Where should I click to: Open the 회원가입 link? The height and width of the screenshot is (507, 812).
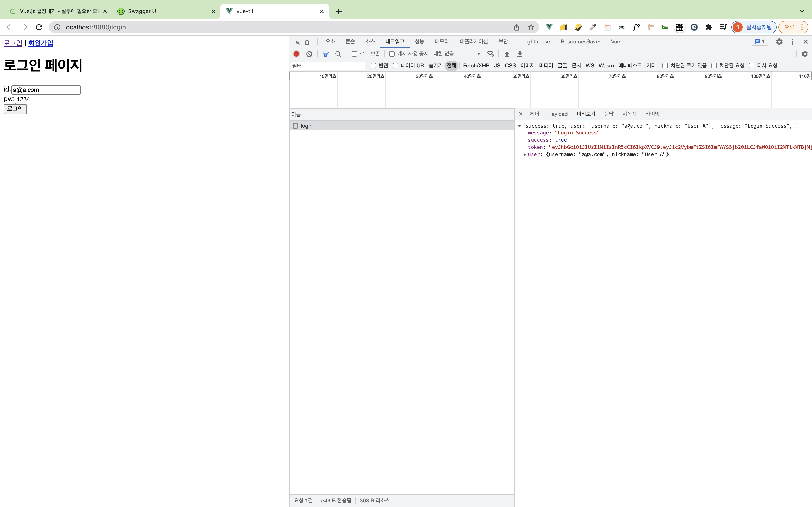pos(41,43)
